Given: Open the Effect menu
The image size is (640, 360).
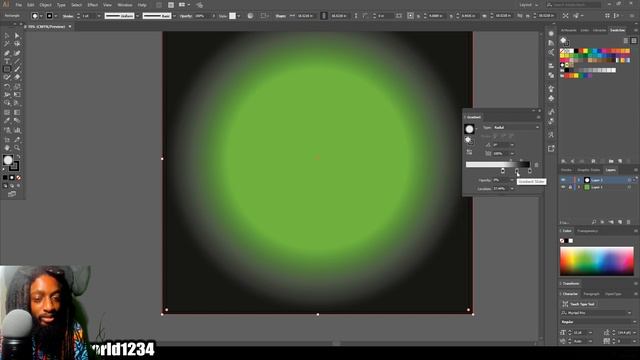Looking at the screenshot, I should coord(93,5).
